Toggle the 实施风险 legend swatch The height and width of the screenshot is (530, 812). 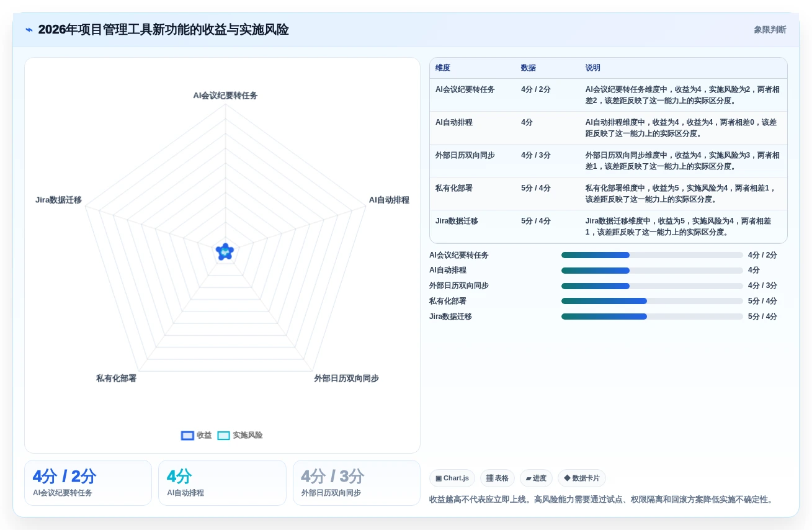click(x=223, y=436)
